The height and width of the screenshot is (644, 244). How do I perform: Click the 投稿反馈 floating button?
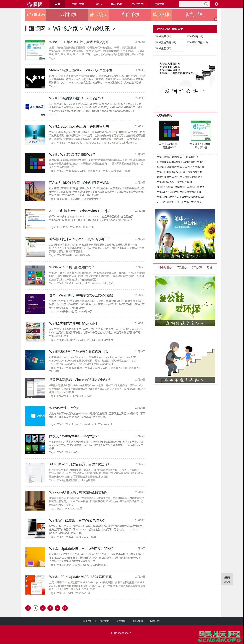point(227,580)
